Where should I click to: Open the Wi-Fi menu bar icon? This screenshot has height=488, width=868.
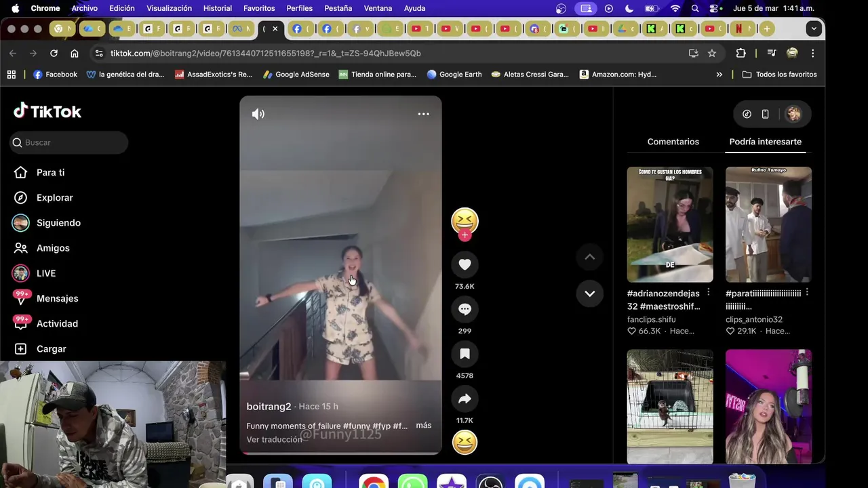pos(675,9)
